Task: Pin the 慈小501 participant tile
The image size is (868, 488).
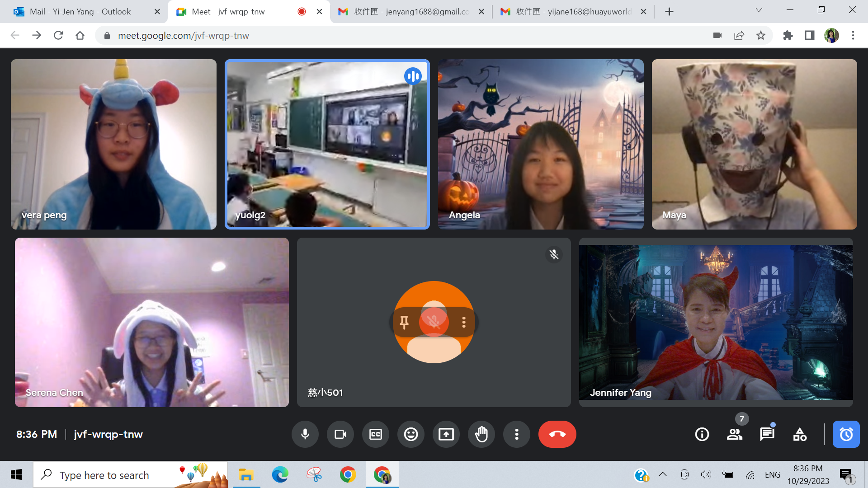Action: (x=404, y=322)
